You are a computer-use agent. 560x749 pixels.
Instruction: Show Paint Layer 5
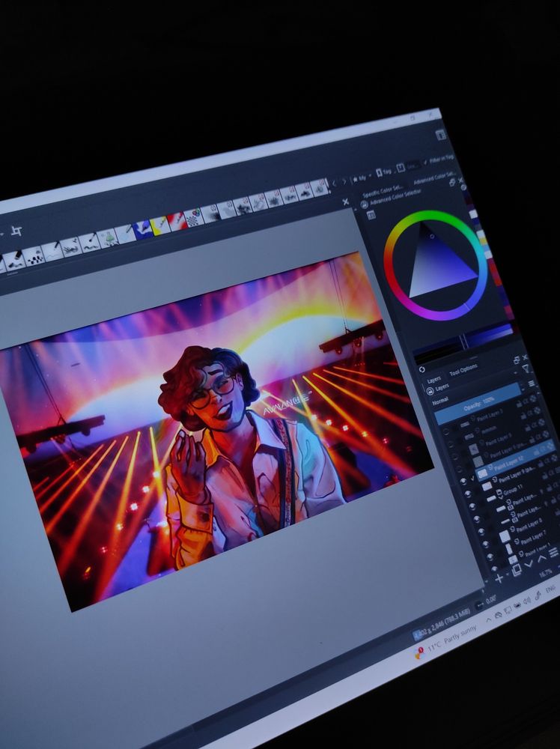coord(455,457)
